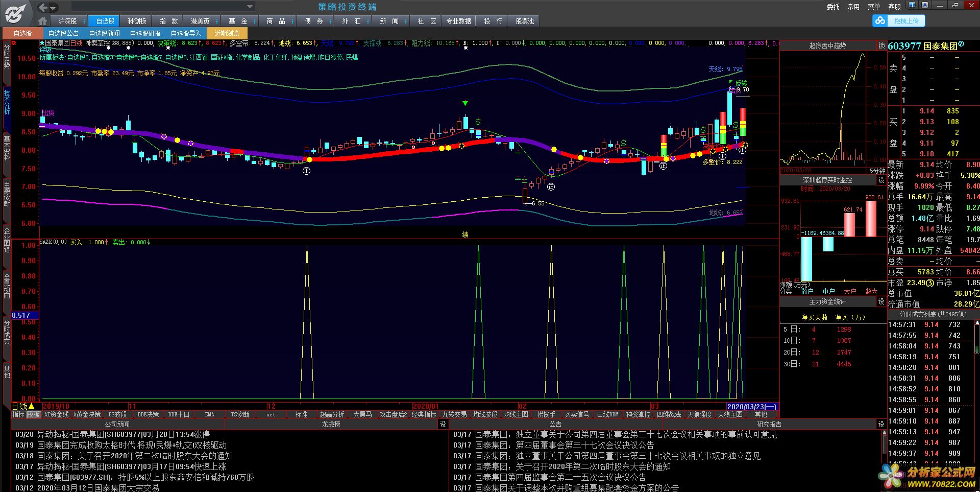Click the info badge next to 国泰集团
The height and width of the screenshot is (492, 980).
tap(961, 44)
